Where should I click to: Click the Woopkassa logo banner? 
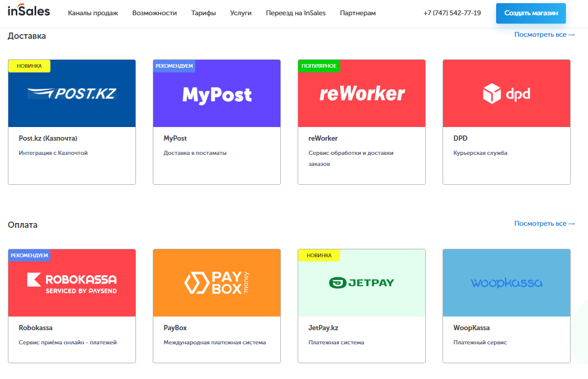tap(507, 283)
